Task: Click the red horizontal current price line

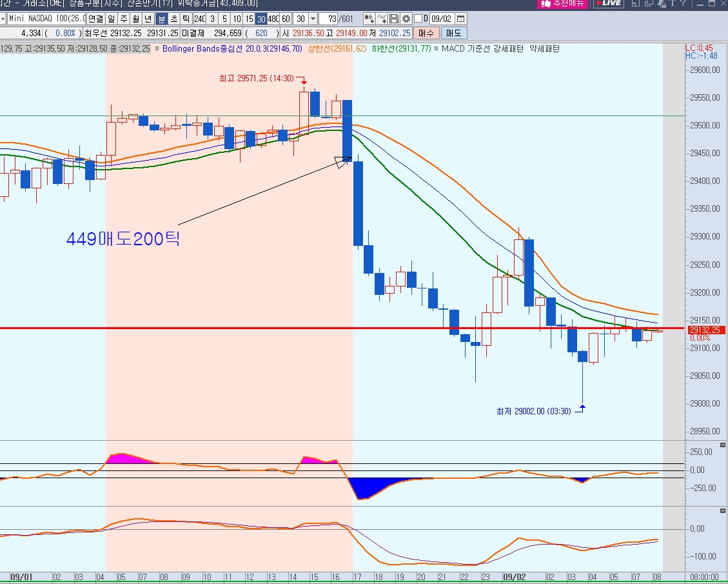Action: coord(342,328)
